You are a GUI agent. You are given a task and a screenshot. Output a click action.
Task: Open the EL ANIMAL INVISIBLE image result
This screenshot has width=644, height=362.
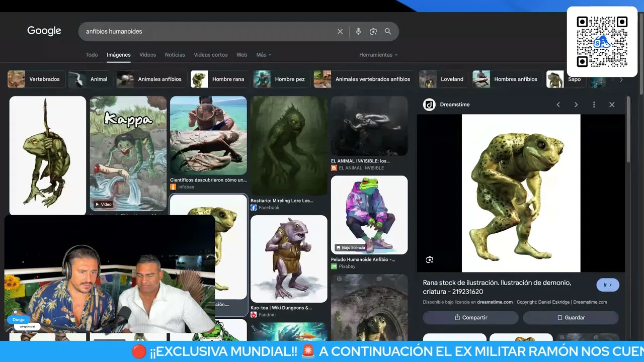369,126
